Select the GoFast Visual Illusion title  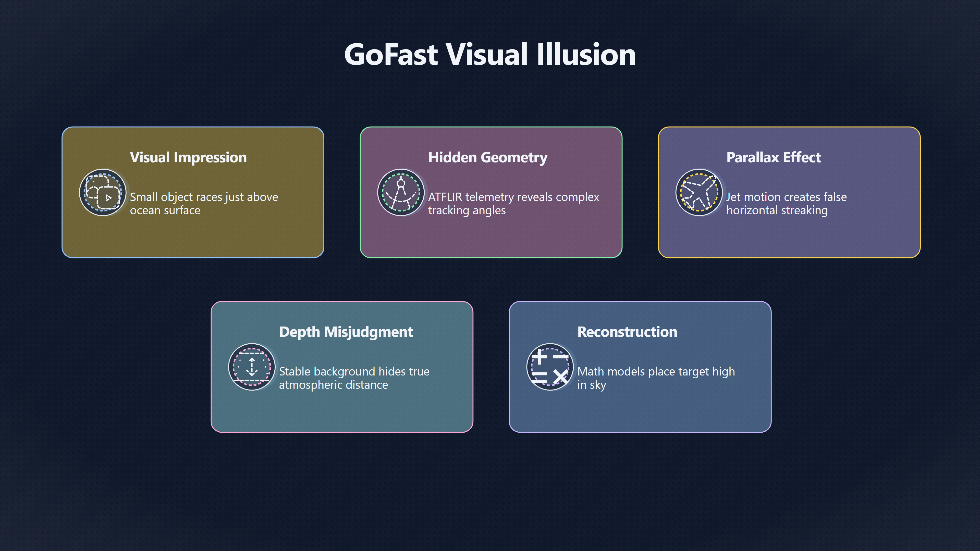pos(490,54)
